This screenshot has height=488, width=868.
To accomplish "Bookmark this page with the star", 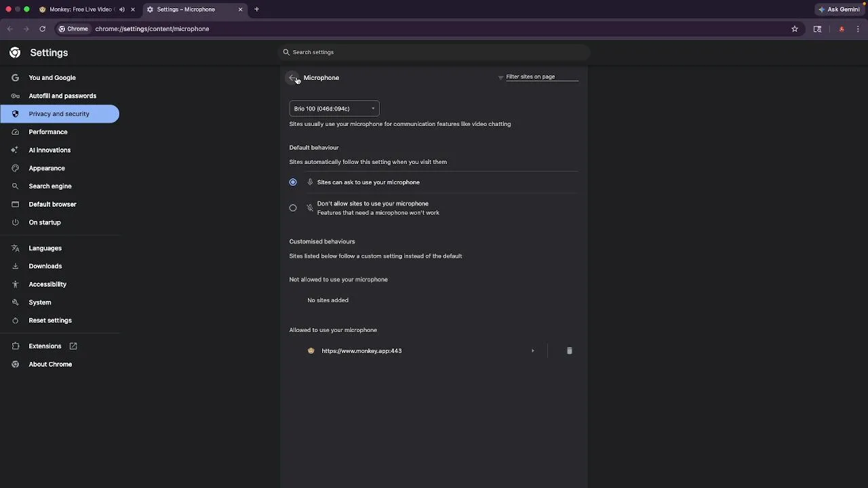I will click(795, 29).
